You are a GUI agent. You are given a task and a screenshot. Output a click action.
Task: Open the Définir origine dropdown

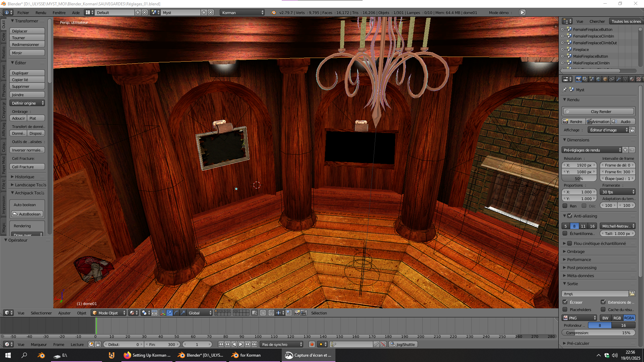pyautogui.click(x=27, y=103)
